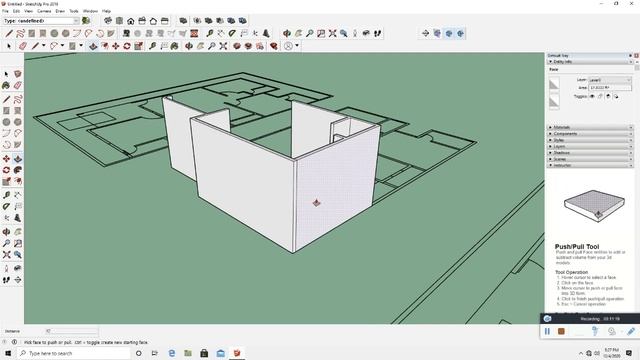Expand the Components panel
640x360 pixels.
590,134
